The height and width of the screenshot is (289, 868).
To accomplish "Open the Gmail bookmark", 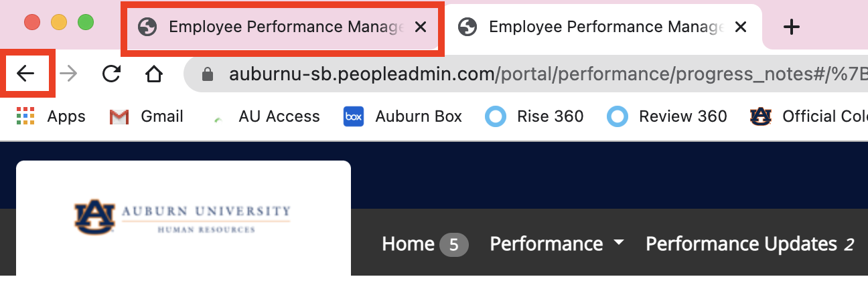I will tap(146, 116).
